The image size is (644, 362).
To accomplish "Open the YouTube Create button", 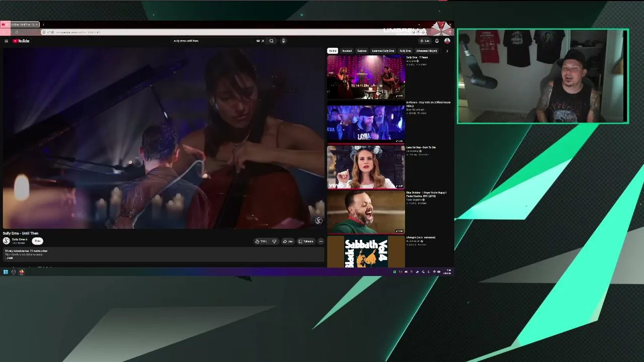I will point(425,41).
